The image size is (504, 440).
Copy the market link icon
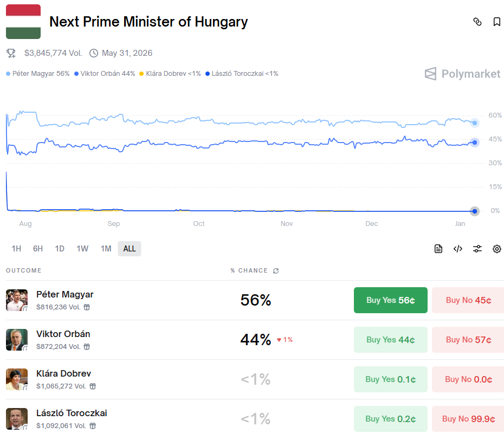[x=477, y=22]
